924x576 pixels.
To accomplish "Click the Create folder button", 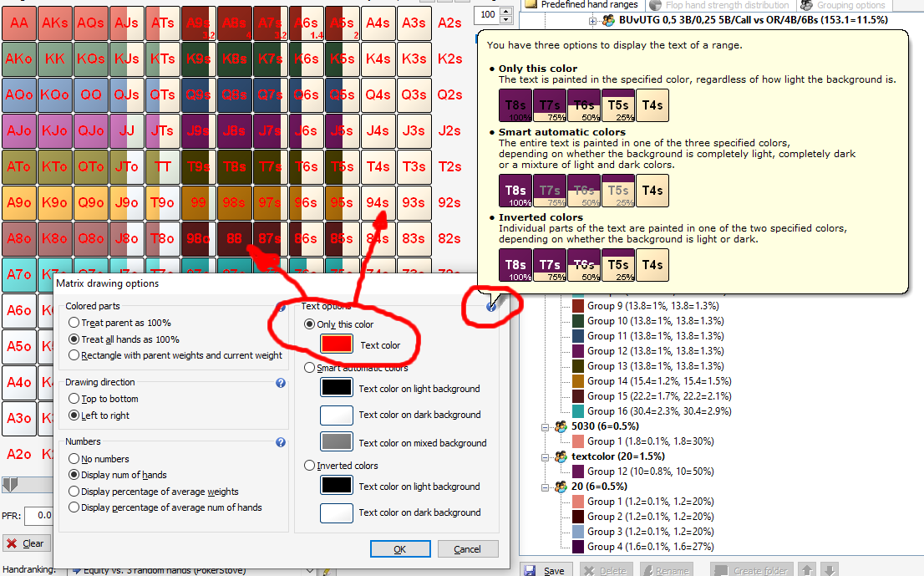I will [x=753, y=570].
